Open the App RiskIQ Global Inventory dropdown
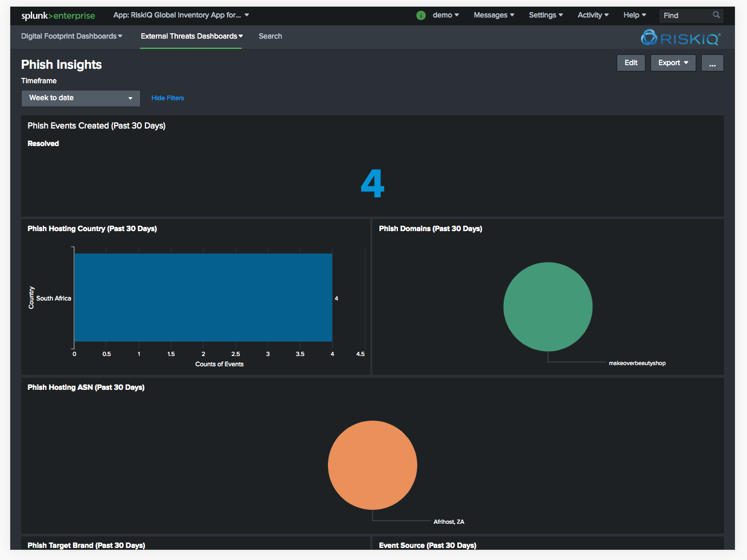 click(181, 15)
